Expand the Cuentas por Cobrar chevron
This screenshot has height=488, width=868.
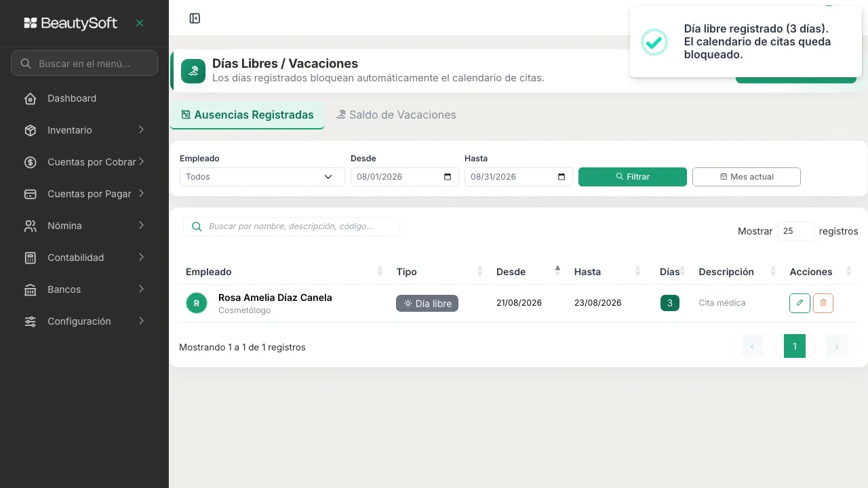142,162
